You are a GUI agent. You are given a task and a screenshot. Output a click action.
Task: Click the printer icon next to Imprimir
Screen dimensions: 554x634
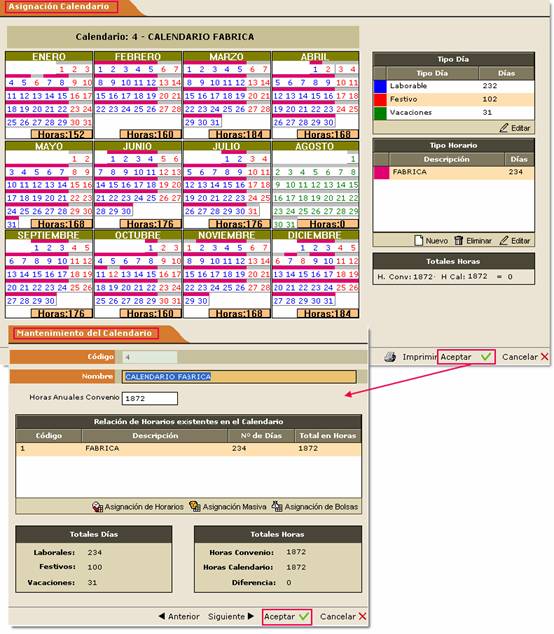390,357
